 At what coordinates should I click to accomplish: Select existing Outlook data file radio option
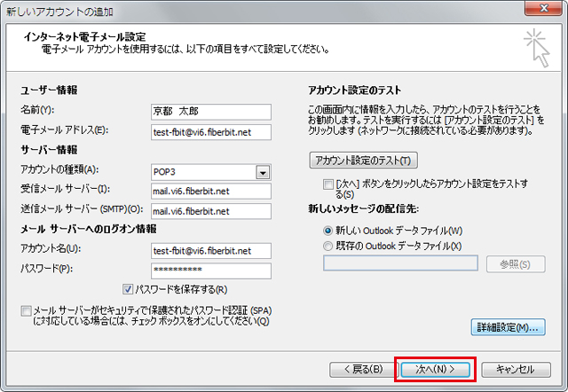[329, 245]
